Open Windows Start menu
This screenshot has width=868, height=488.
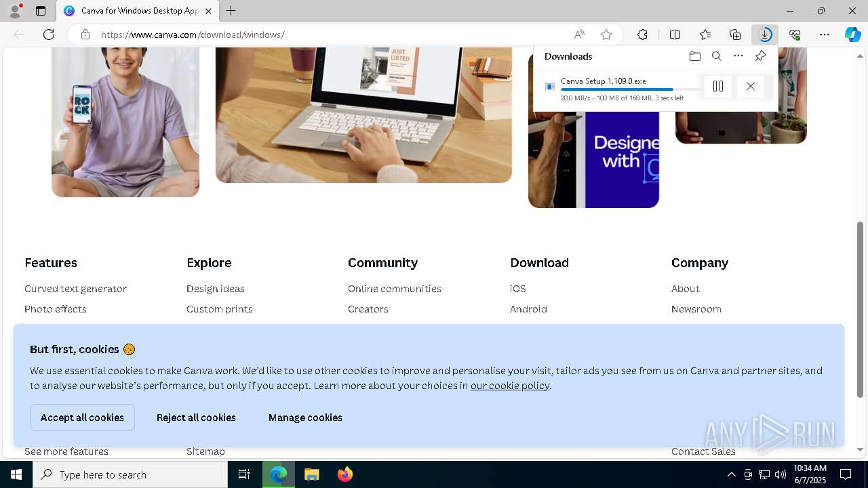tap(16, 474)
